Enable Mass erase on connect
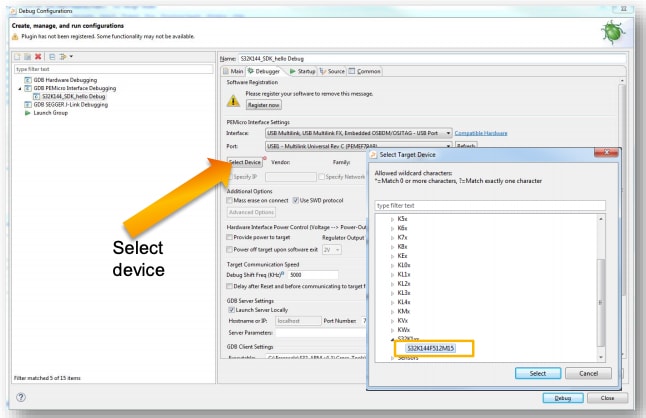 (x=231, y=201)
